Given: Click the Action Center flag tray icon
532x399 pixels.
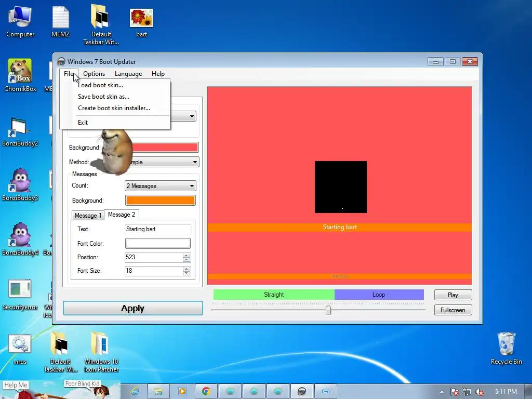Looking at the screenshot, I should [454, 392].
